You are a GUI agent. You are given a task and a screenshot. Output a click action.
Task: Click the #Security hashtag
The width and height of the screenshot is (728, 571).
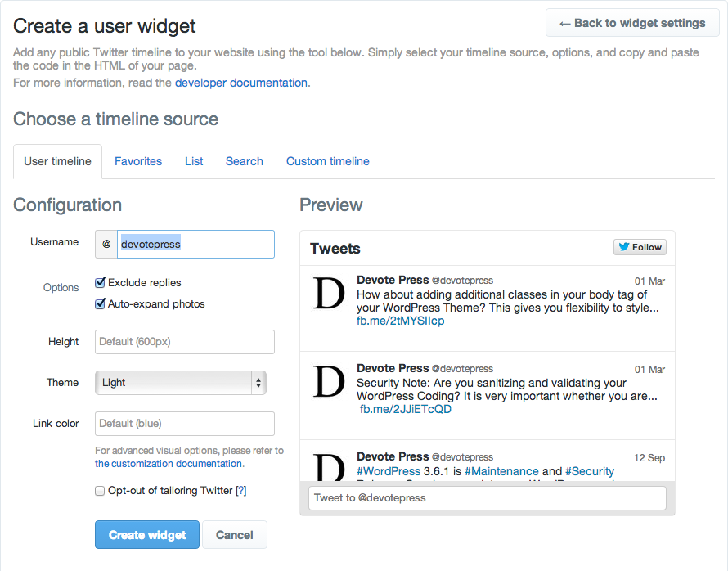[590, 471]
